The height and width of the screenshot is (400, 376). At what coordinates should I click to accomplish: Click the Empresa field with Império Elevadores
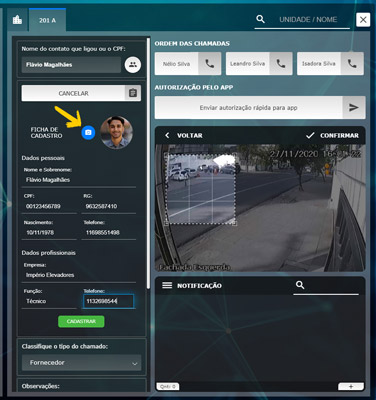(79, 275)
